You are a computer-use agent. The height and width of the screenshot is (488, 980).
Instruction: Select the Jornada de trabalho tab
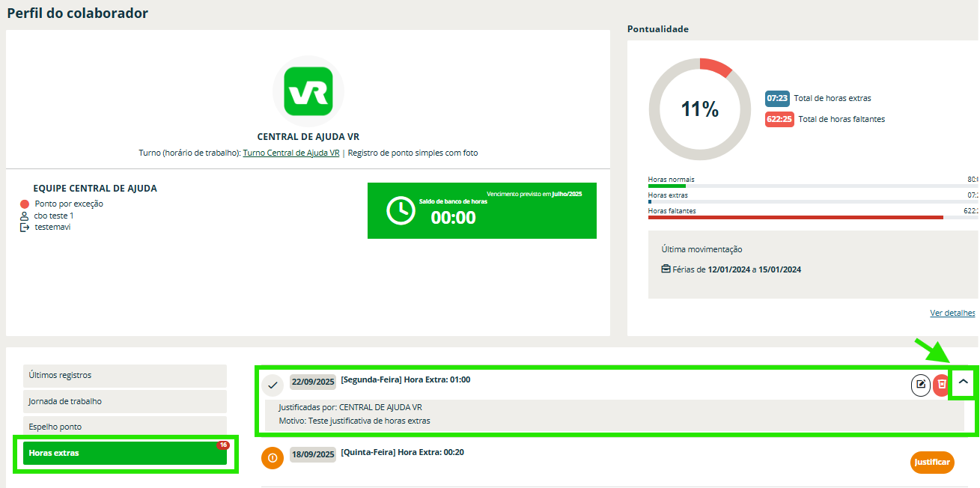point(124,401)
